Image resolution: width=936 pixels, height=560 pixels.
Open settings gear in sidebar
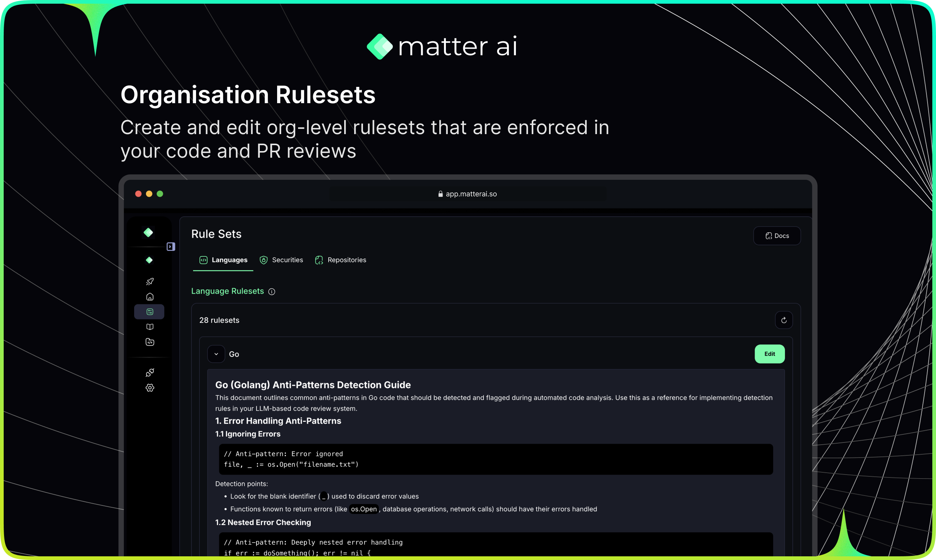click(x=150, y=388)
